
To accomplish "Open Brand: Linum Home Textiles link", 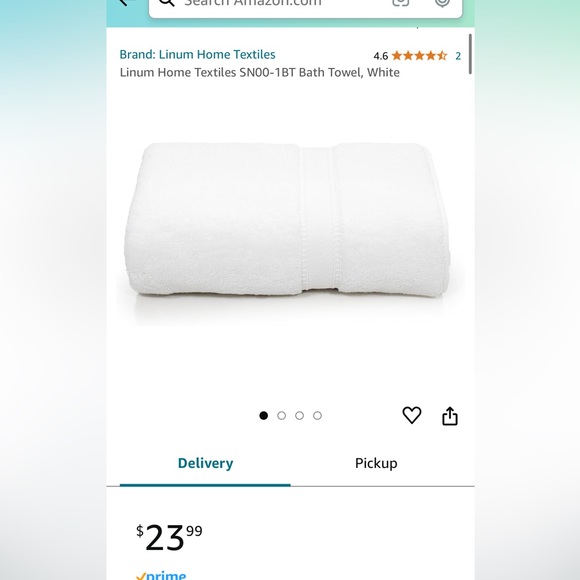I will coord(198,54).
